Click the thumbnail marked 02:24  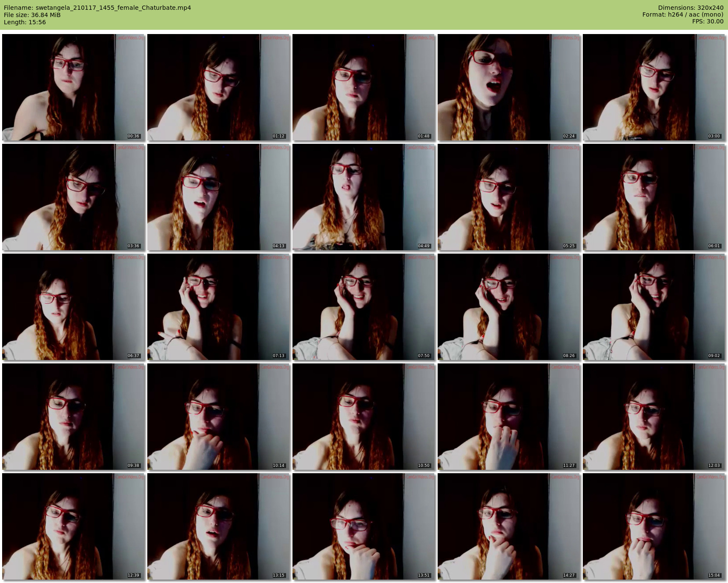(x=509, y=87)
